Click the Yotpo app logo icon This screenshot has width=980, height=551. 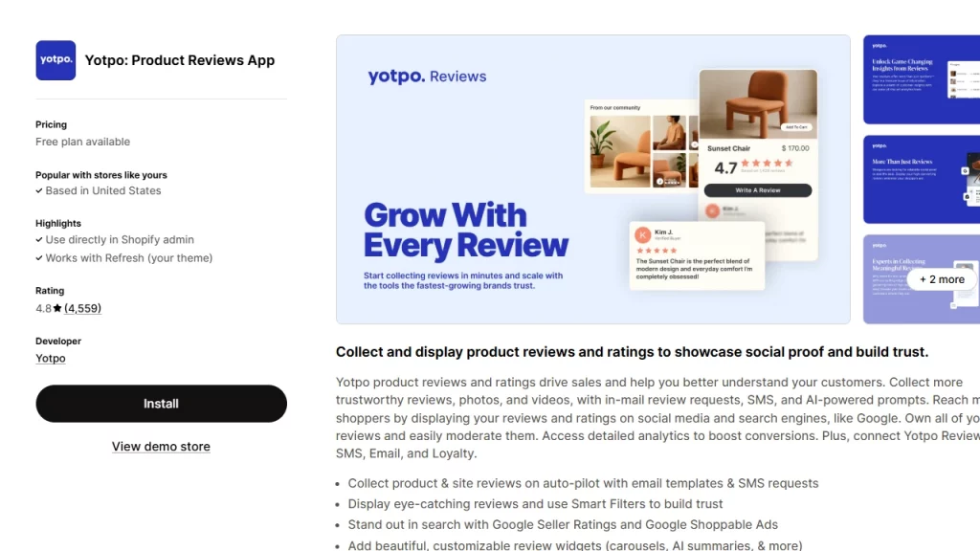coord(56,60)
